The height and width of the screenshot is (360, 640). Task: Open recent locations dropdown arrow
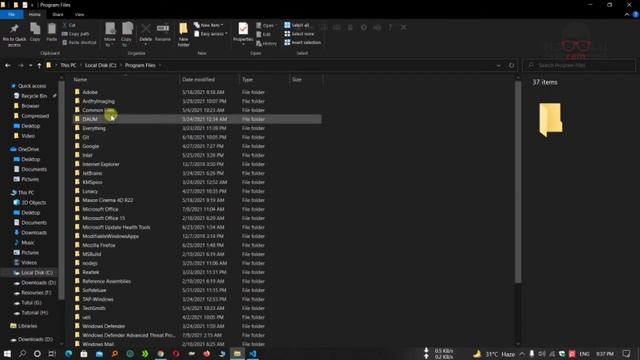(30, 65)
